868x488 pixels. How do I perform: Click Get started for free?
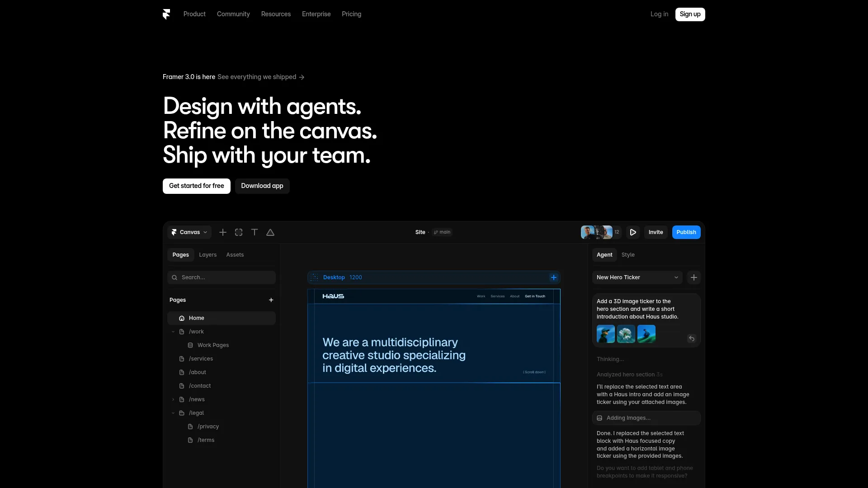(x=197, y=186)
